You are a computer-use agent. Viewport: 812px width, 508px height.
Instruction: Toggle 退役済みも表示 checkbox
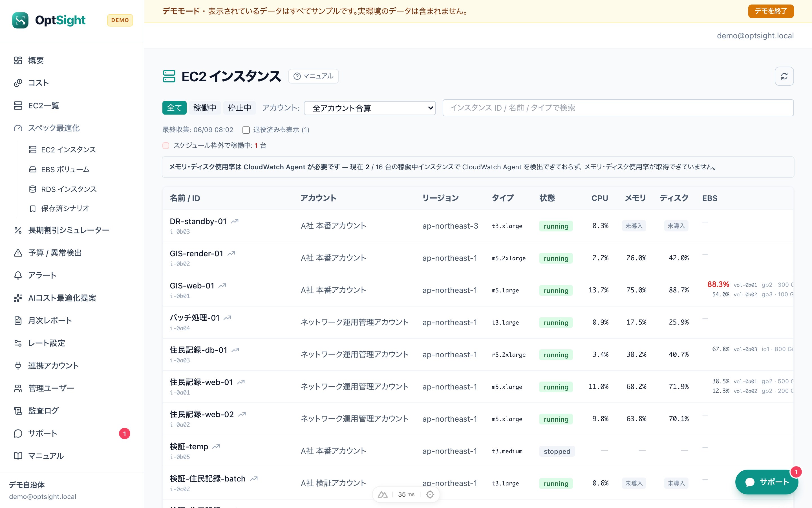pos(246,130)
